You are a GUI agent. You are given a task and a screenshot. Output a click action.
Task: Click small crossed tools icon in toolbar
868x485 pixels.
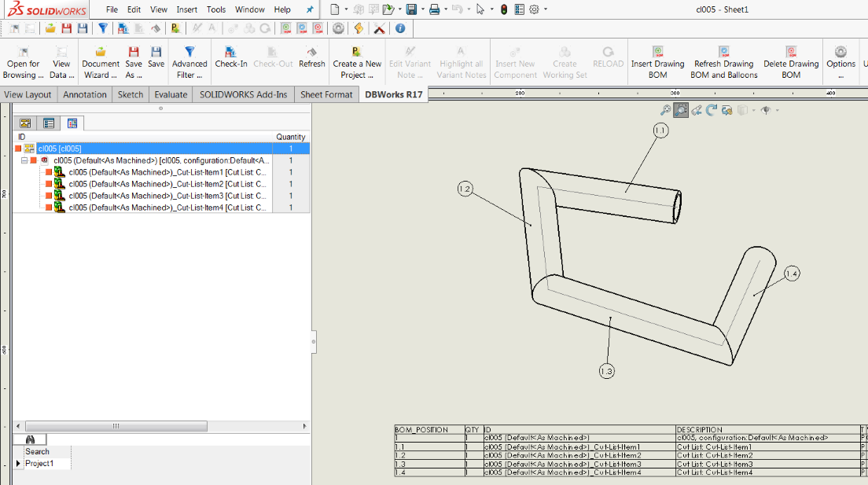click(379, 28)
